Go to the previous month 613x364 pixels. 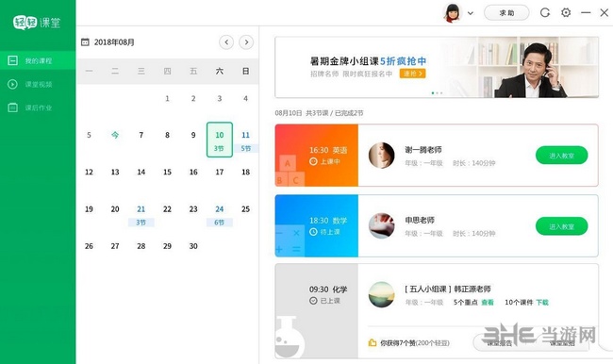tap(226, 42)
